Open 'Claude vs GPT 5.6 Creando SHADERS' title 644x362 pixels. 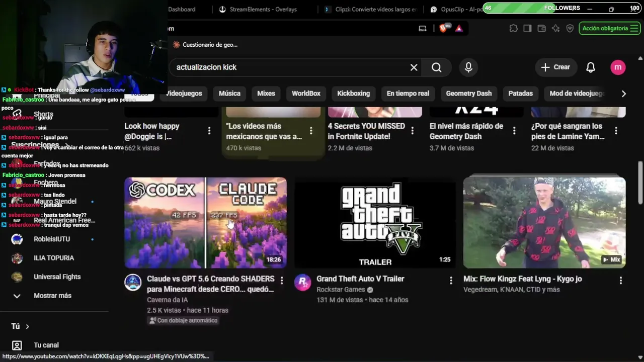(x=210, y=284)
